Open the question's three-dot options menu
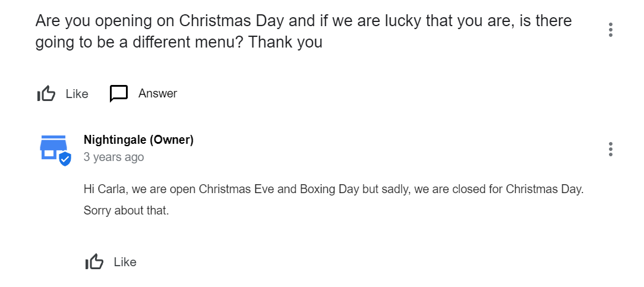The width and height of the screenshot is (644, 287). (610, 30)
